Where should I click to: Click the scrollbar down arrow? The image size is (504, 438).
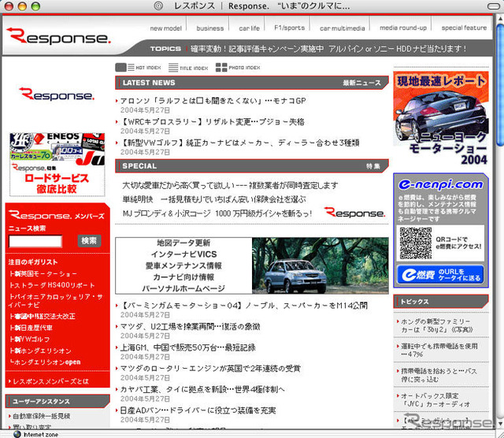coord(500,423)
